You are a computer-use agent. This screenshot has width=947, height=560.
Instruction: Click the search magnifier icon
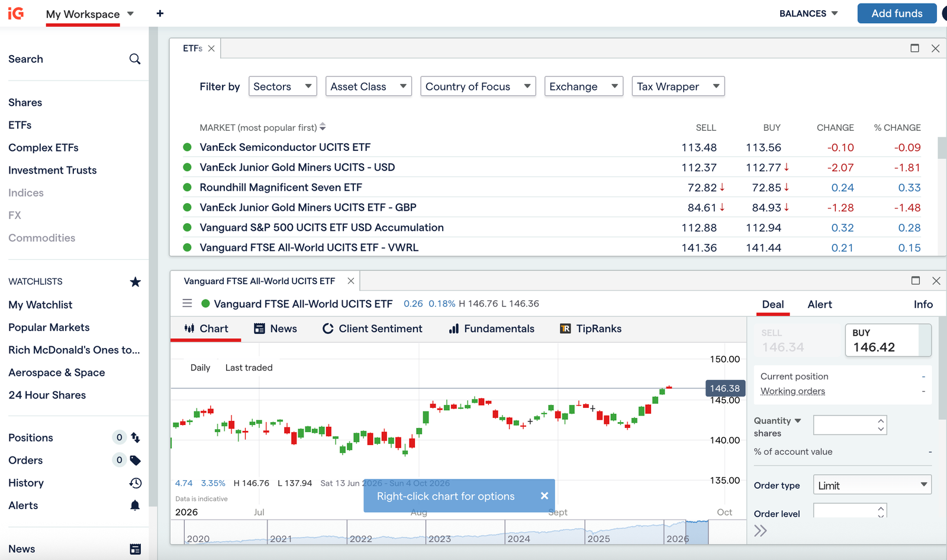(x=135, y=59)
